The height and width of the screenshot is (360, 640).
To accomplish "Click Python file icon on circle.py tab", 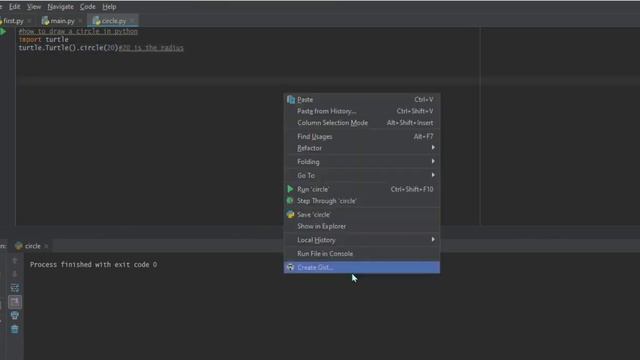I will coord(97,20).
